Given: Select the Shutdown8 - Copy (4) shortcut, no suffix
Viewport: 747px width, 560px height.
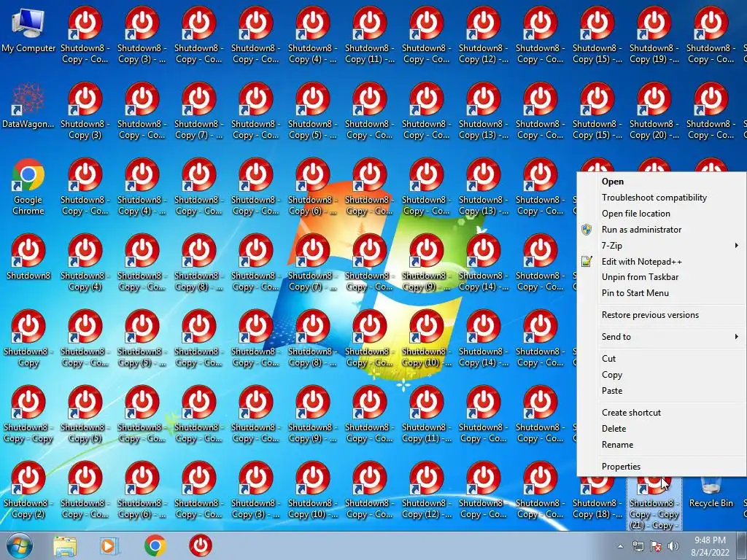Looking at the screenshot, I should [x=85, y=262].
